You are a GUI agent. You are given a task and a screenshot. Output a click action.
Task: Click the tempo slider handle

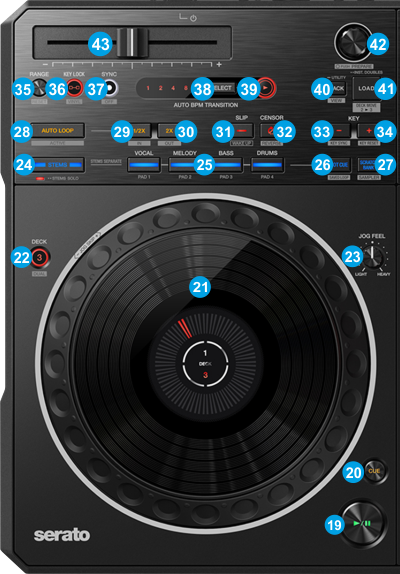[132, 43]
